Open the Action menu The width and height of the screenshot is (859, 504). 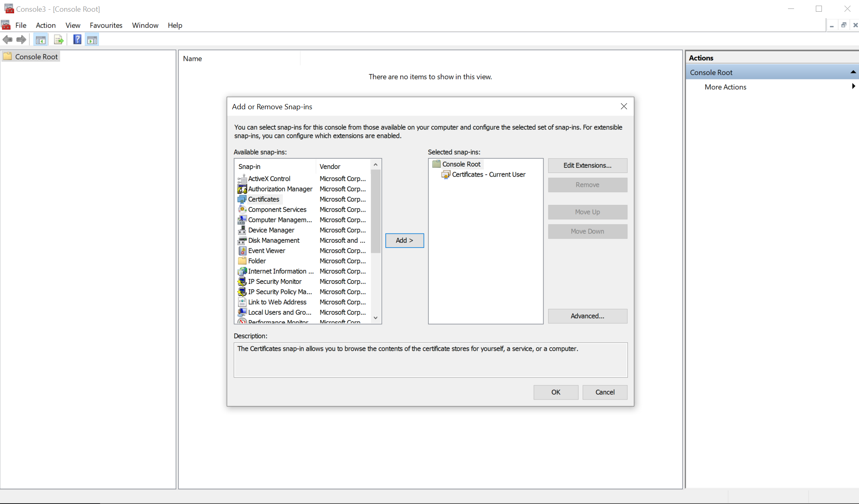pyautogui.click(x=46, y=25)
